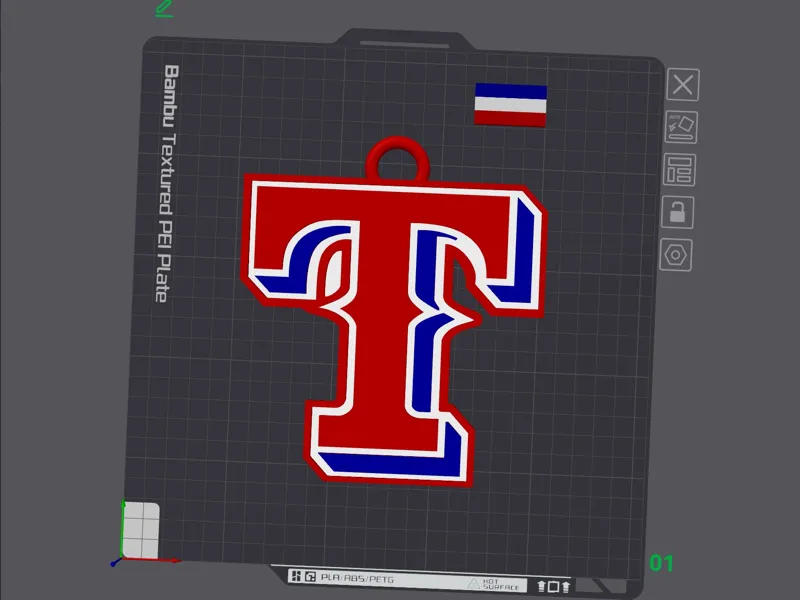Open plate settings with the hexagon icon
The height and width of the screenshot is (600, 800).
[676, 255]
